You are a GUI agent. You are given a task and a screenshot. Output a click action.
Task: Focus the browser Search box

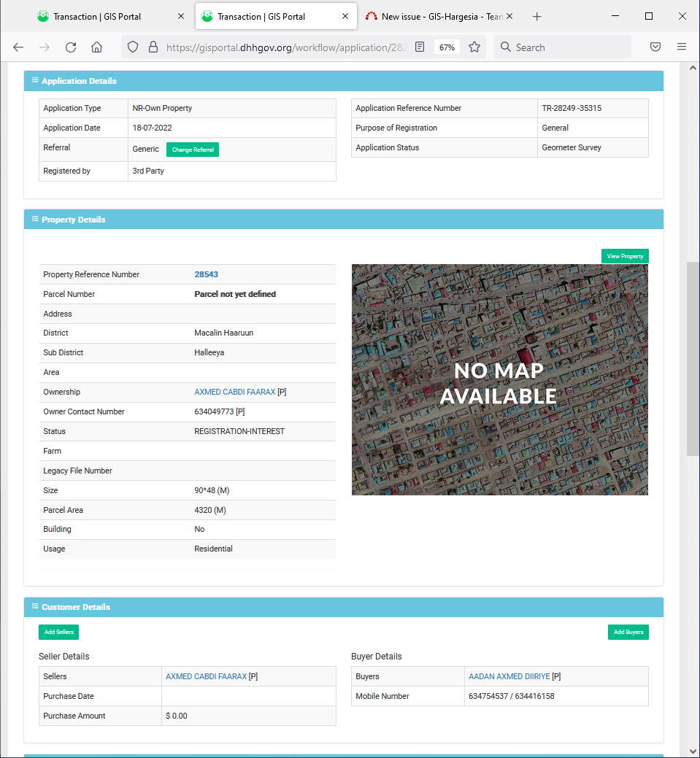click(x=562, y=47)
